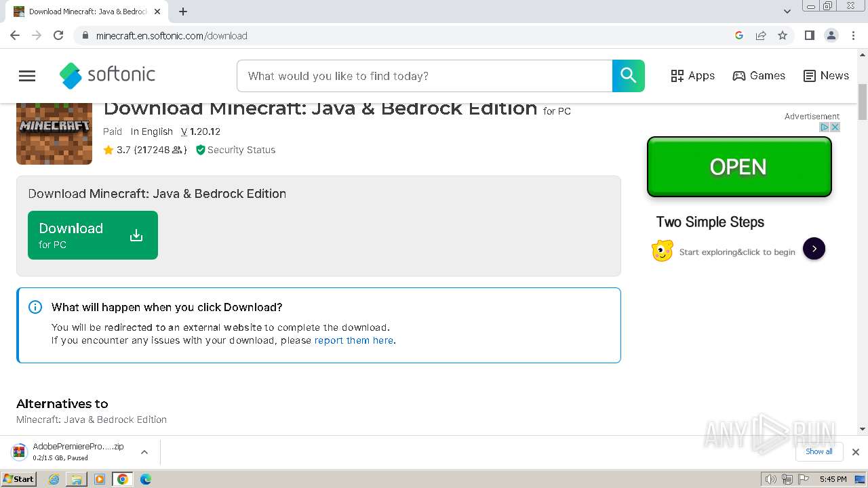Bookmark this tab with star

[783, 35]
